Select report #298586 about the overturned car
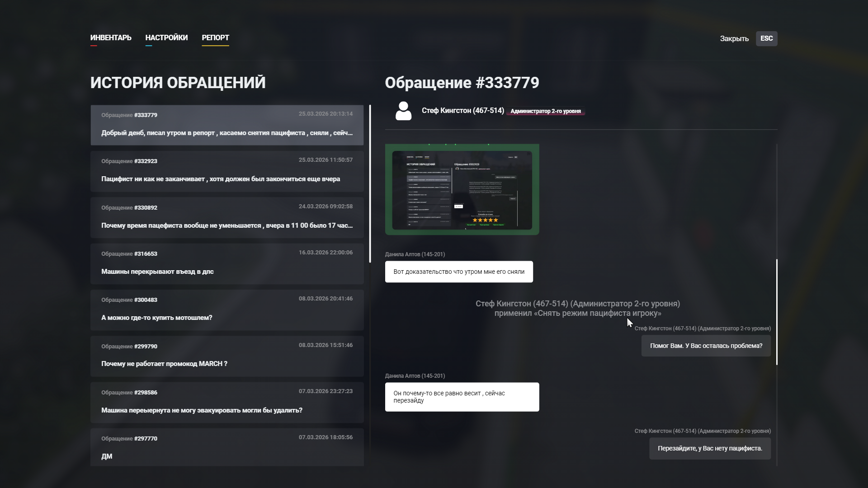 (227, 403)
